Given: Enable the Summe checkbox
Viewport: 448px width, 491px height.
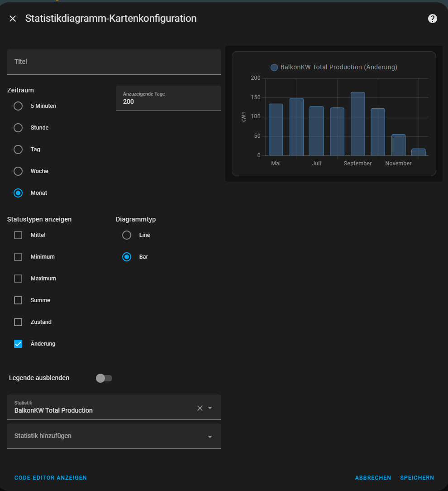Looking at the screenshot, I should [18, 300].
